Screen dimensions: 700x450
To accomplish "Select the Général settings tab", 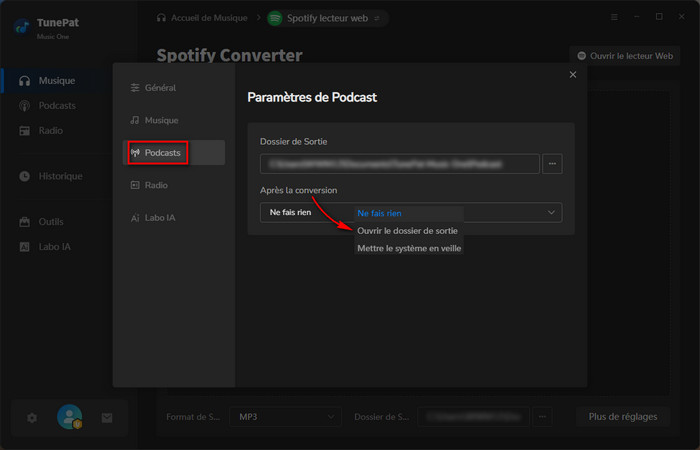I will (x=174, y=88).
